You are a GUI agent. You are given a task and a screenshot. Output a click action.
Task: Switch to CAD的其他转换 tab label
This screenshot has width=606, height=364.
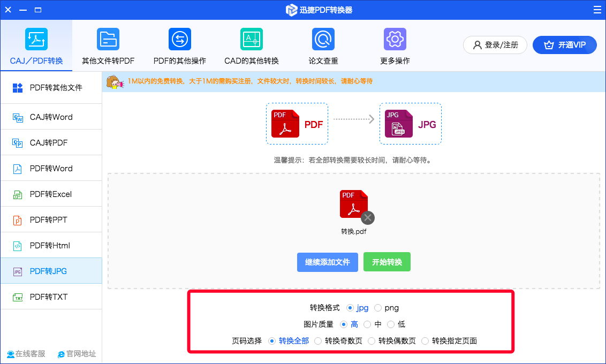point(252,61)
